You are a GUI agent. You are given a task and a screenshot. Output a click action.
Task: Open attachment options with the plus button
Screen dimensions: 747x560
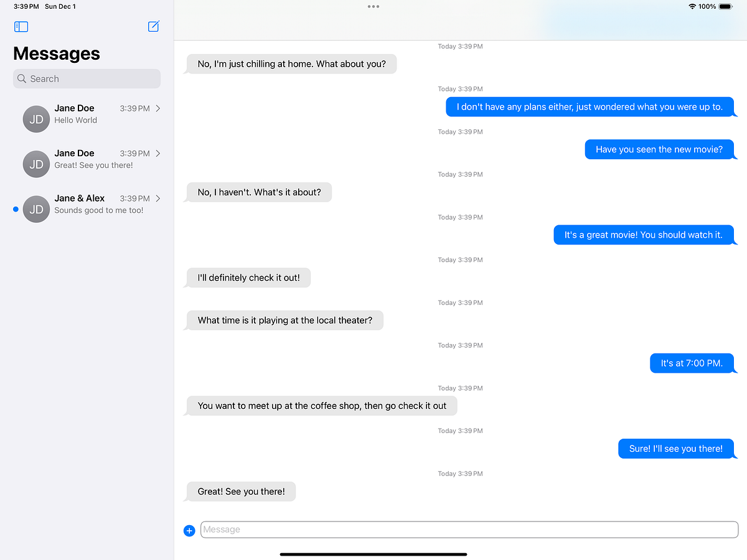(189, 530)
